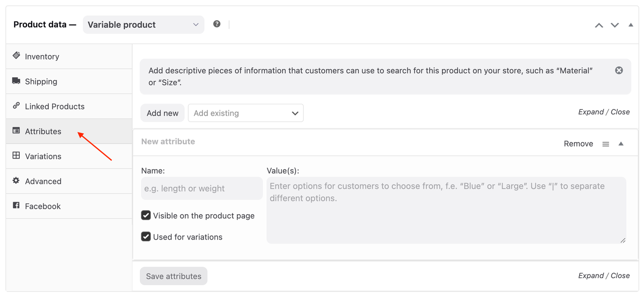Open the Attributes tab
The height and width of the screenshot is (297, 644).
point(43,131)
